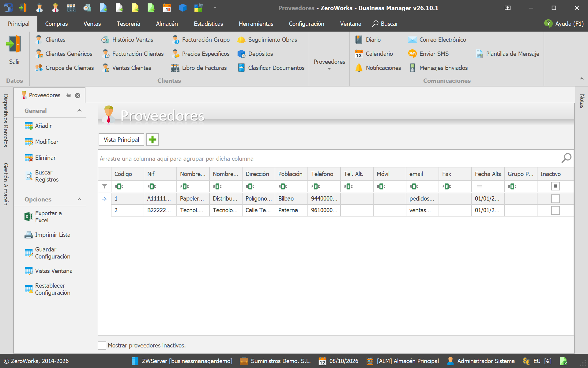The width and height of the screenshot is (588, 368).
Task: Open Correo Electrónico
Action: 437,40
